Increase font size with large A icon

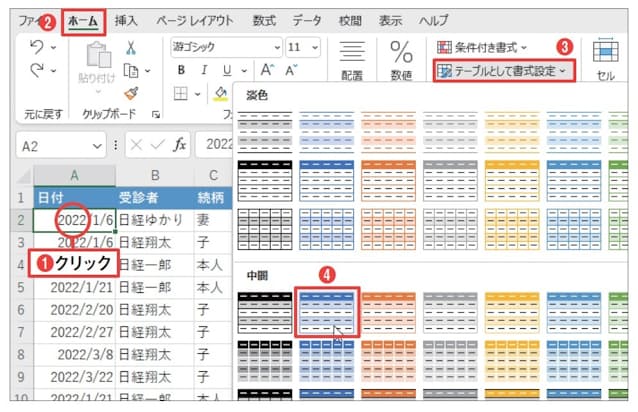click(267, 70)
